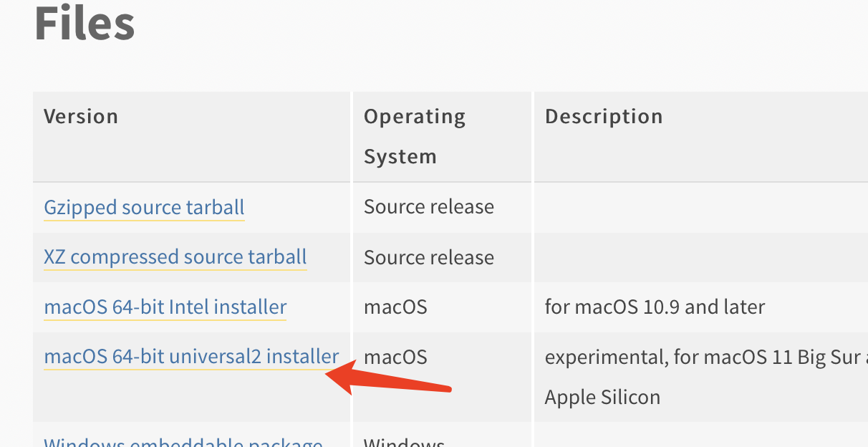Click the 'Apple Silicon' description text

602,397
